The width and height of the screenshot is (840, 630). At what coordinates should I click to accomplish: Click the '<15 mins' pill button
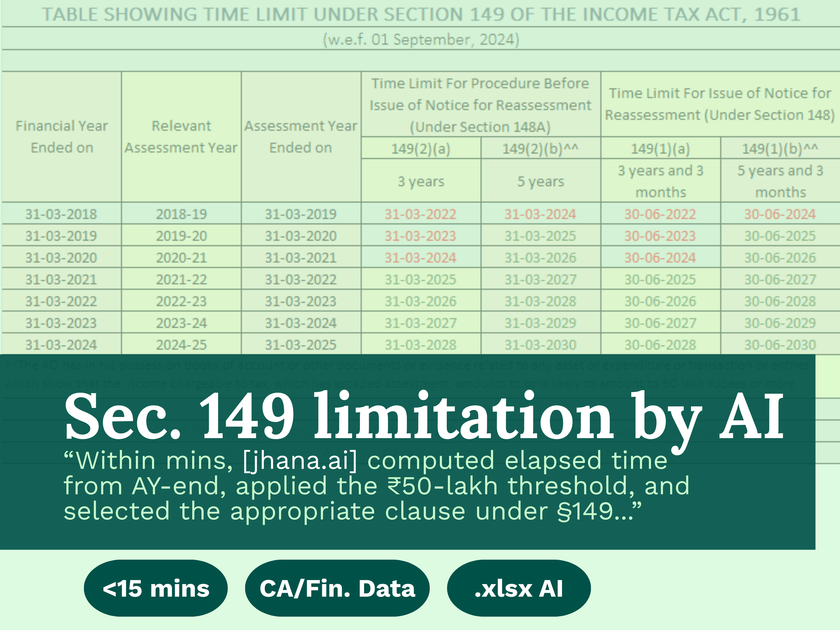click(x=155, y=588)
